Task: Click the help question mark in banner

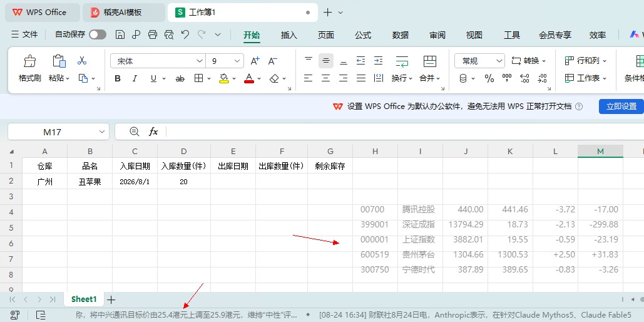Action: [x=579, y=106]
